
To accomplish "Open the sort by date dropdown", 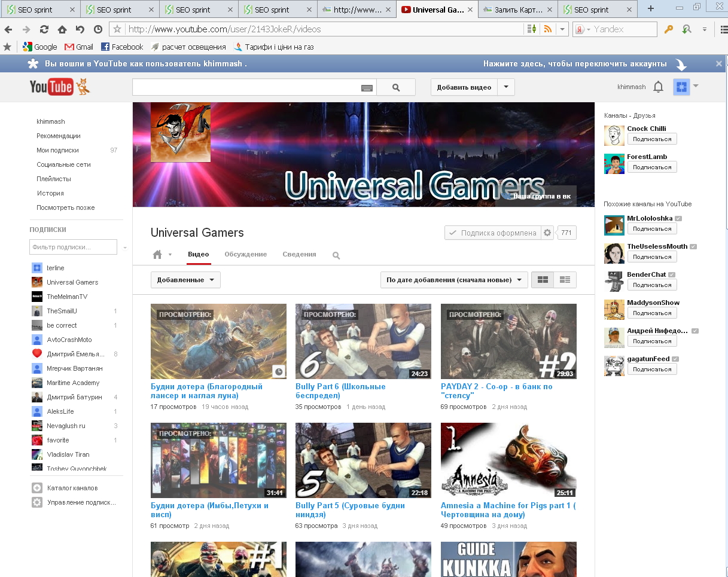I will coord(453,280).
